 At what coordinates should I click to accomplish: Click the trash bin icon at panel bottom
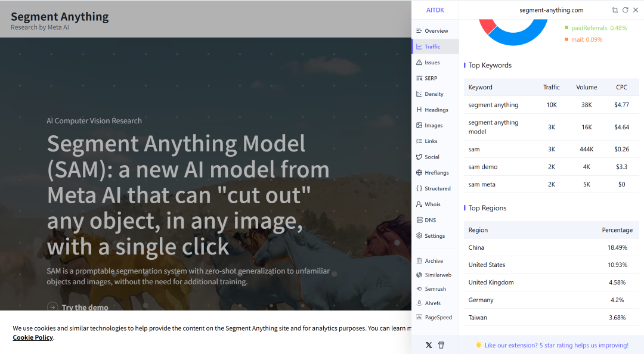pos(441,345)
